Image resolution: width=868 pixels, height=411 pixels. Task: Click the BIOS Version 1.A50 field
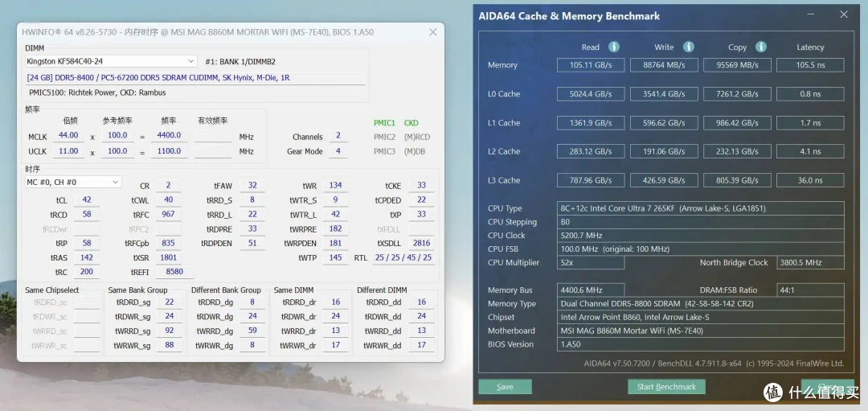(700, 344)
